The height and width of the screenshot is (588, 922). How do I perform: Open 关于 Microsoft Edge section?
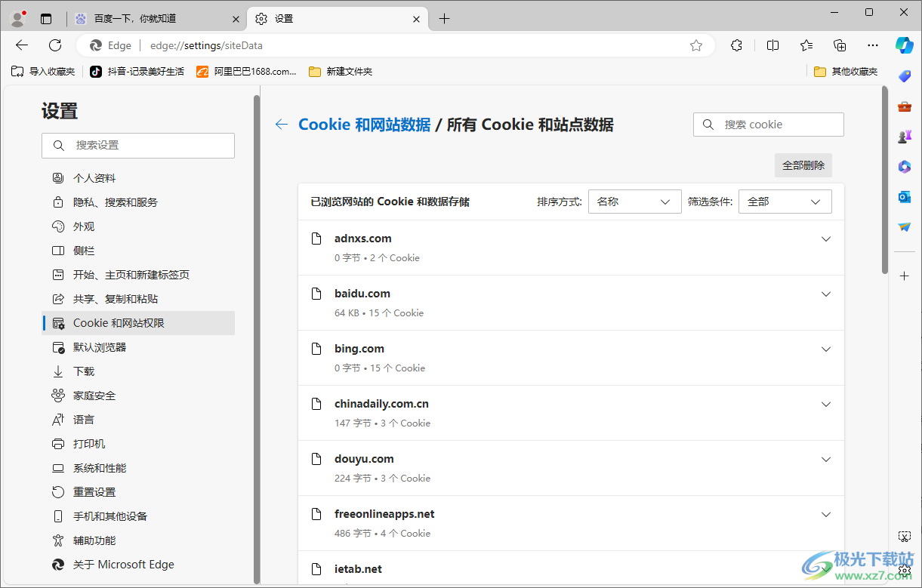pyautogui.click(x=138, y=565)
